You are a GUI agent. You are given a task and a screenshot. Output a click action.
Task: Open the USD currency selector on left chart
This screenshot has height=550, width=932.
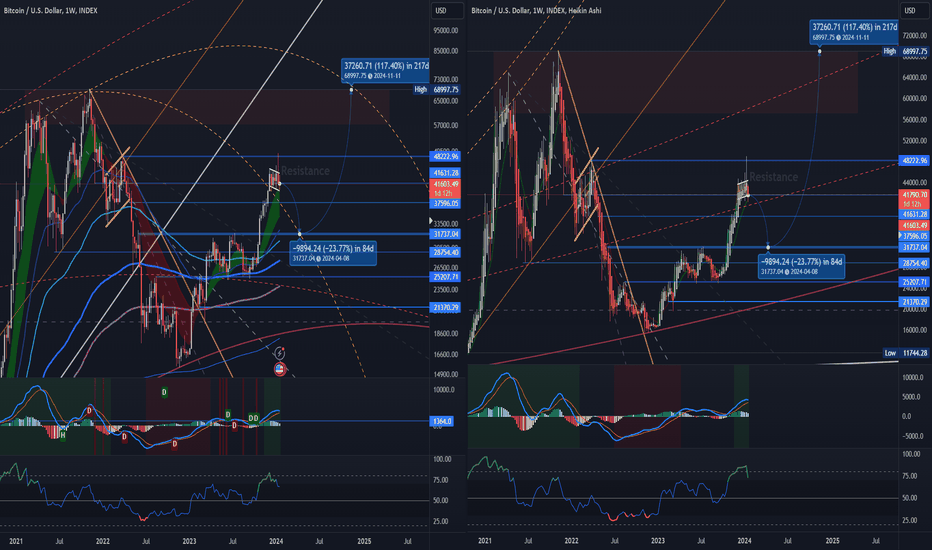[x=446, y=11]
